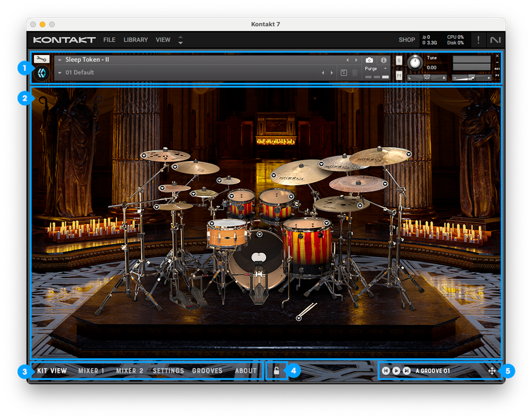Open the AUX sends button

(x=497, y=69)
